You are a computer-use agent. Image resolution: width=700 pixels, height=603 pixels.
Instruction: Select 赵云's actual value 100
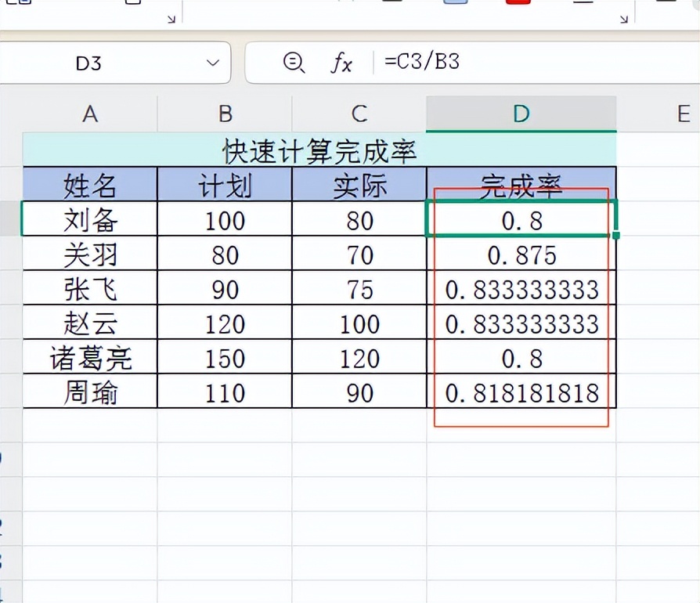tap(359, 322)
